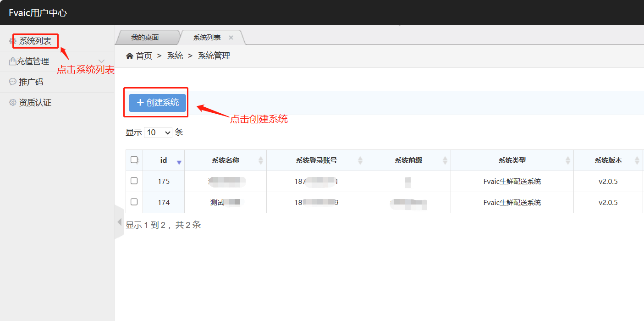Viewport: 644px width, 321px height.
Task: Click the 创建系统 button
Action: [157, 103]
